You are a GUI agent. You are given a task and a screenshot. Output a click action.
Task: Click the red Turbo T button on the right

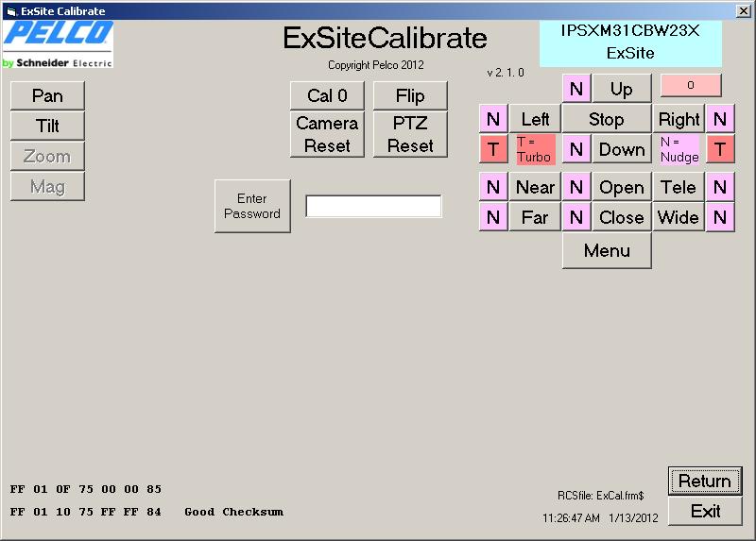click(x=720, y=149)
